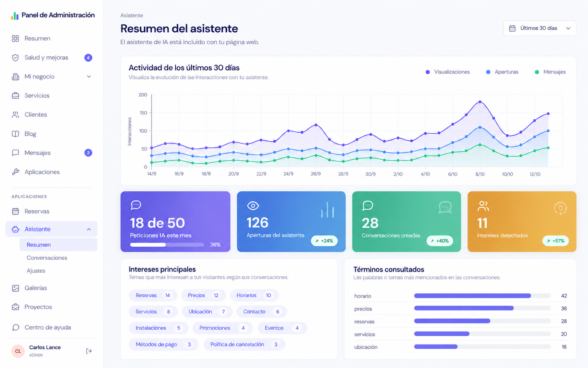Click the Blog book icon
The width and height of the screenshot is (588, 368).
point(15,134)
